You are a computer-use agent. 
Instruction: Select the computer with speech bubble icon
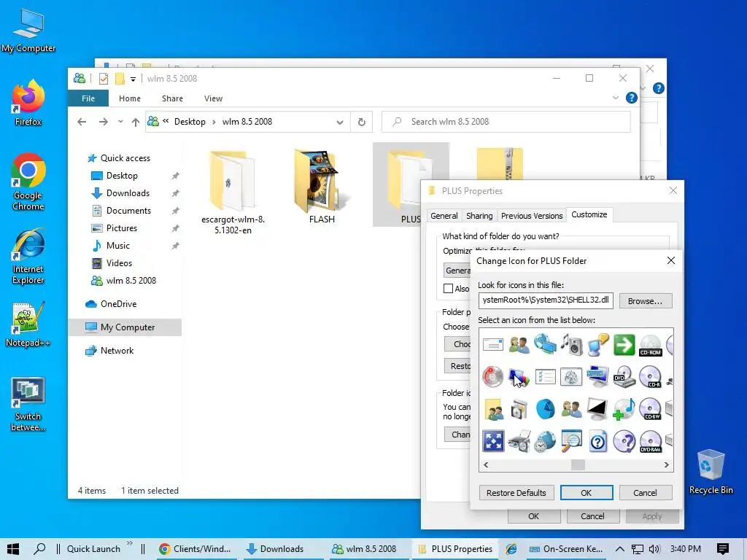[x=598, y=344]
